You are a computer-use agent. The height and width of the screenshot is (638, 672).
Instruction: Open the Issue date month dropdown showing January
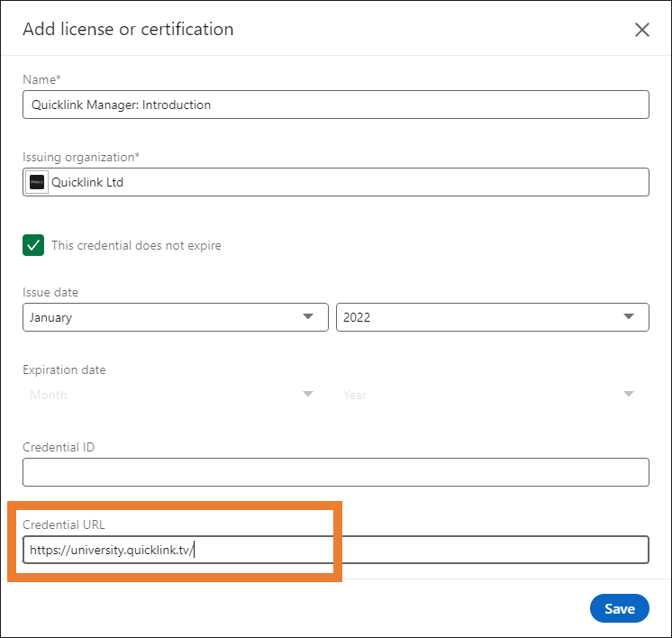coord(176,317)
